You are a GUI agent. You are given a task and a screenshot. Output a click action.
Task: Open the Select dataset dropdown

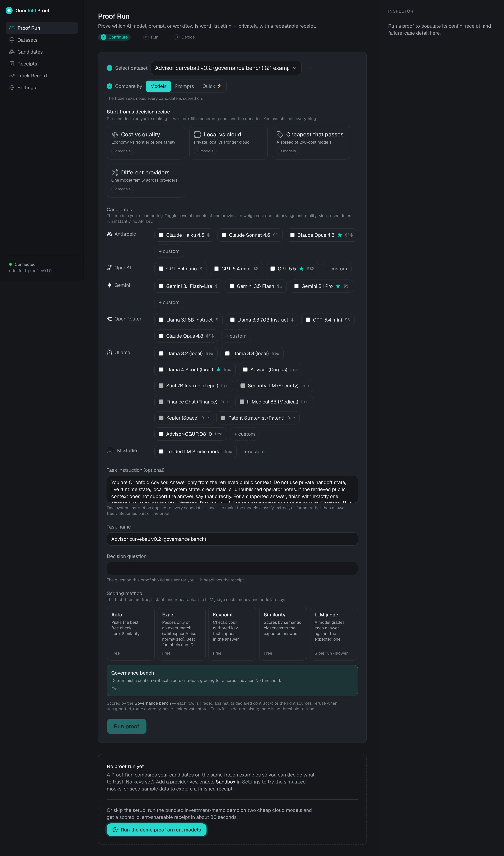226,68
